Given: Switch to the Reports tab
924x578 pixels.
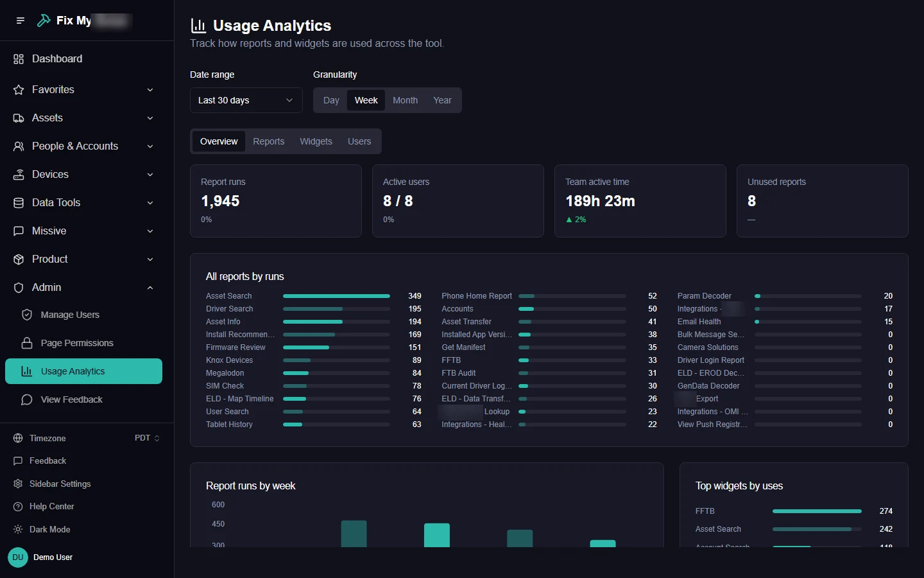Looking at the screenshot, I should coord(268,141).
